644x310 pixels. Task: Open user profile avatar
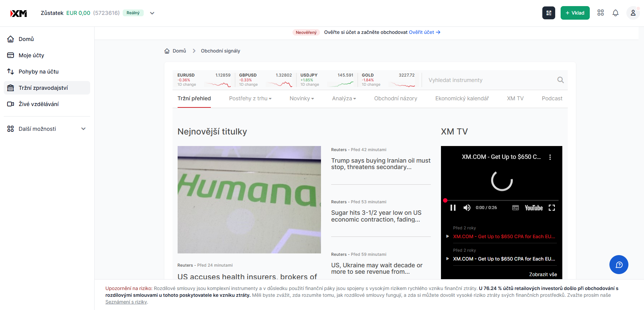coord(633,13)
